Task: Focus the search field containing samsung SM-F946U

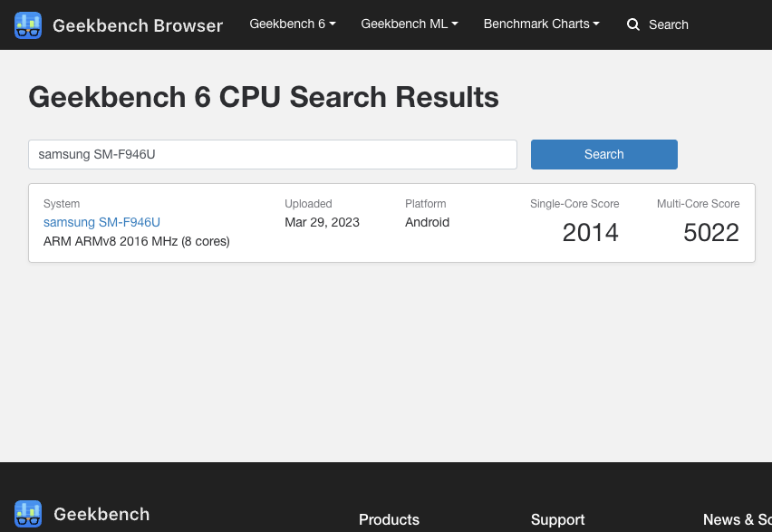Action: (x=272, y=154)
